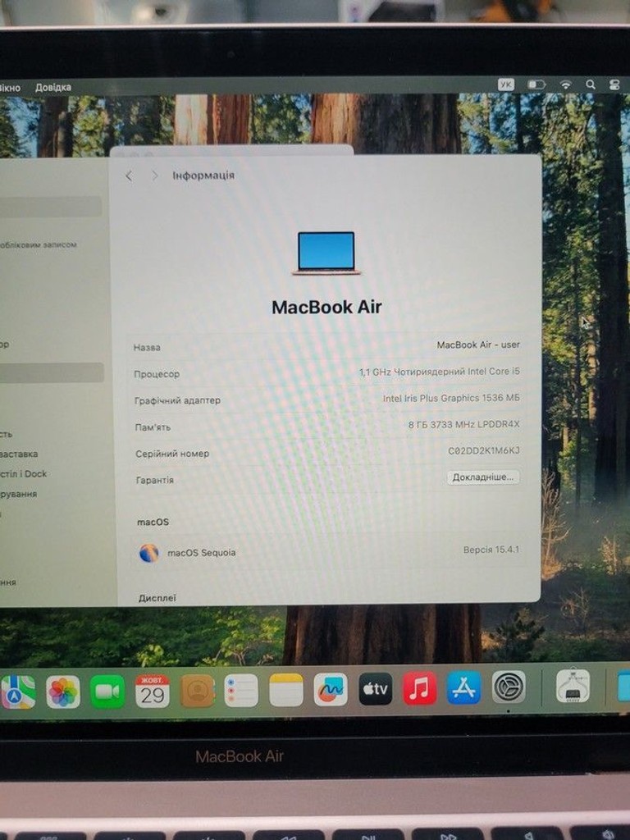This screenshot has width=630, height=840.
Task: Click the 'macOS' section heading
Action: 153,522
